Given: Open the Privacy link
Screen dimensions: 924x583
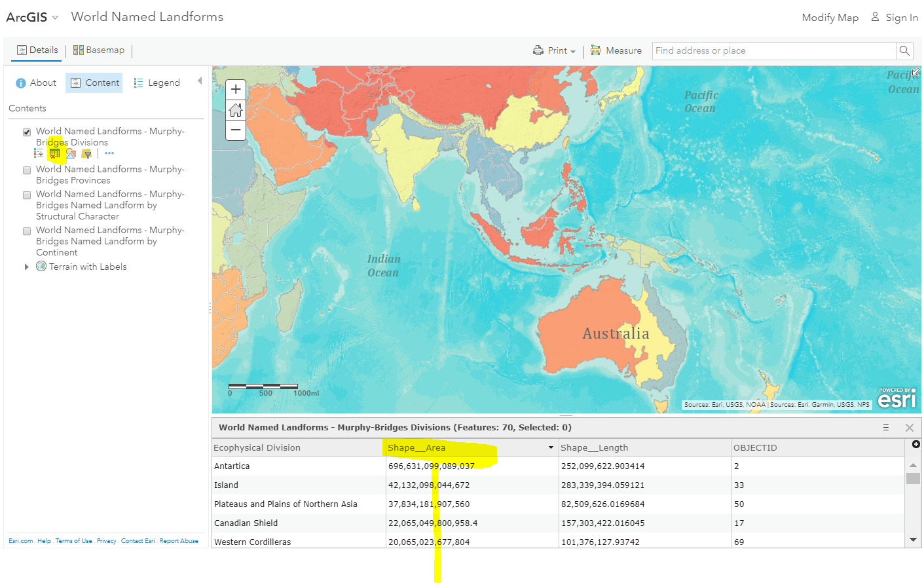Looking at the screenshot, I should click(x=107, y=541).
